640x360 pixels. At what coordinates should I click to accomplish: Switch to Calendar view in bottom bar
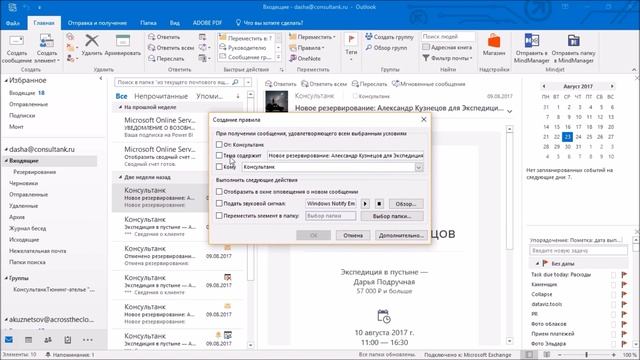(x=28, y=340)
